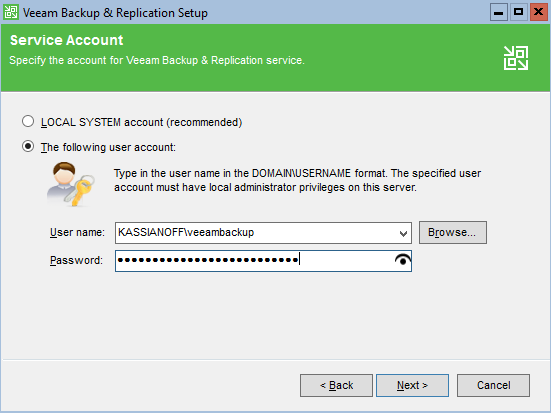Viewport: 551px width, 413px height.
Task: Select LOCAL SYSTEM account radio button
Action: tap(28, 121)
